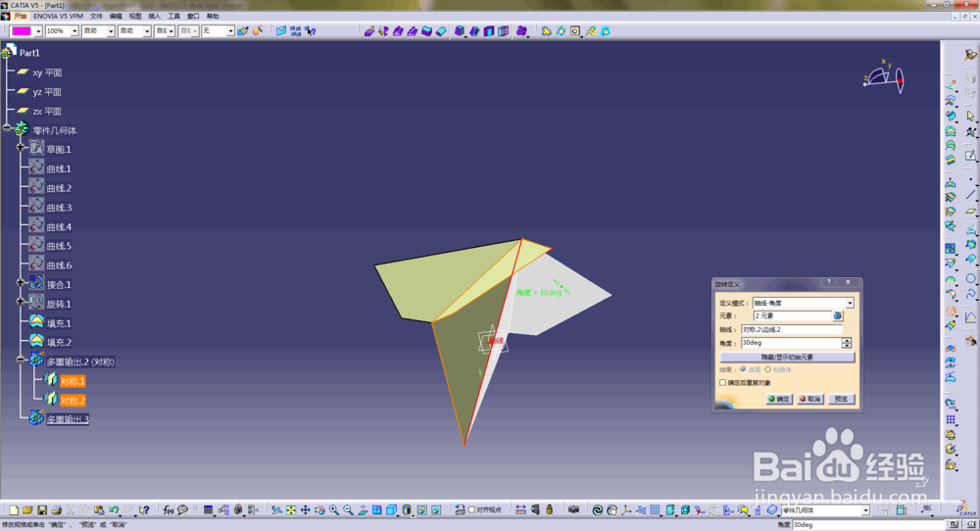Click the New file icon
The width and height of the screenshot is (980, 531).
14,510
